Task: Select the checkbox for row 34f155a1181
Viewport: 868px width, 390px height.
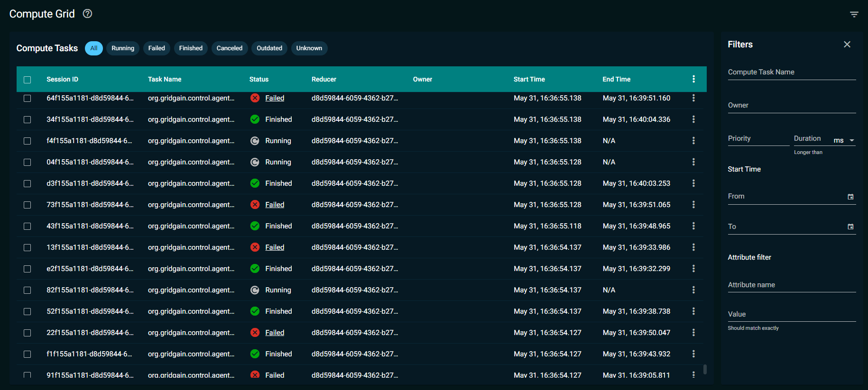Action: click(x=28, y=120)
